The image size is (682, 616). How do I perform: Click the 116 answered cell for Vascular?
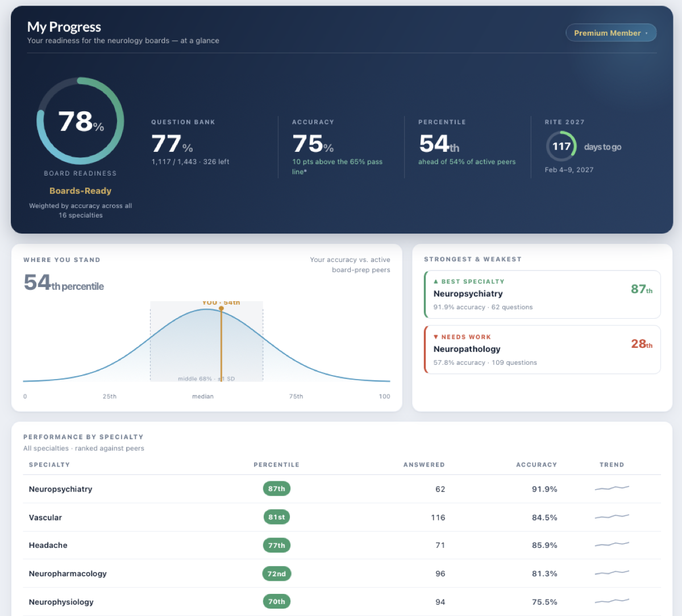click(x=438, y=518)
